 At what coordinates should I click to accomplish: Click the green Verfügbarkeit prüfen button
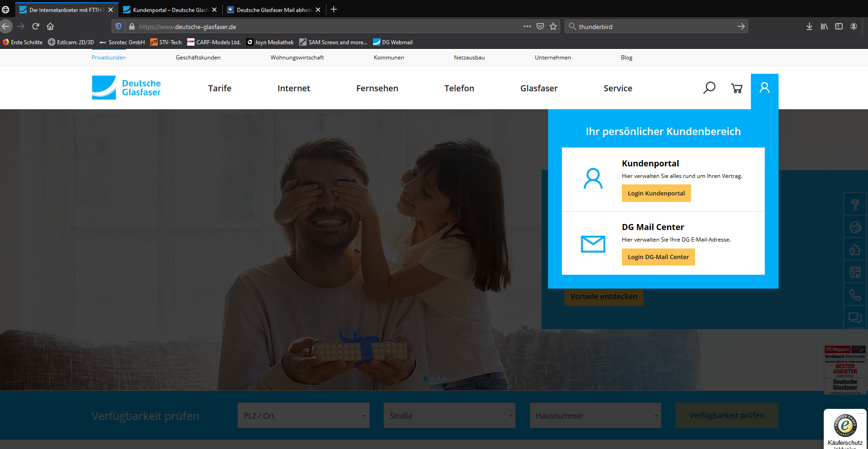point(727,415)
